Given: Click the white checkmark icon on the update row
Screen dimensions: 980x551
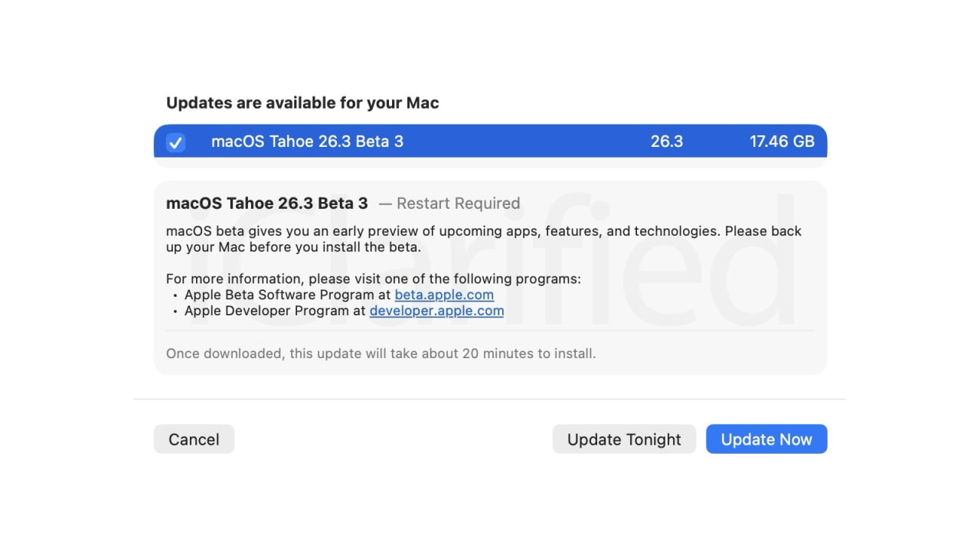Looking at the screenshot, I should point(176,142).
